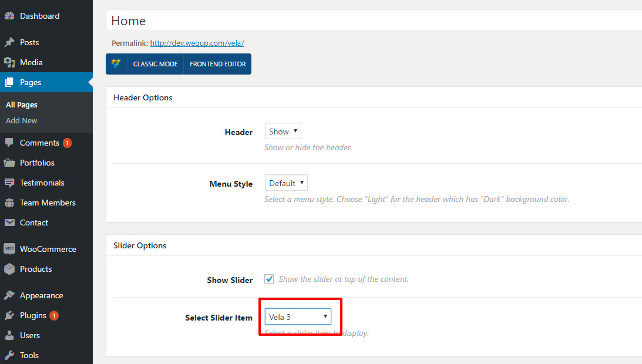Click the Visual Composer logo icon

point(116,64)
